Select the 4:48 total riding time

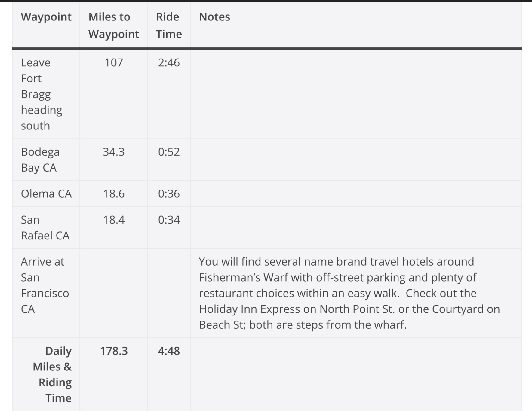click(x=169, y=351)
